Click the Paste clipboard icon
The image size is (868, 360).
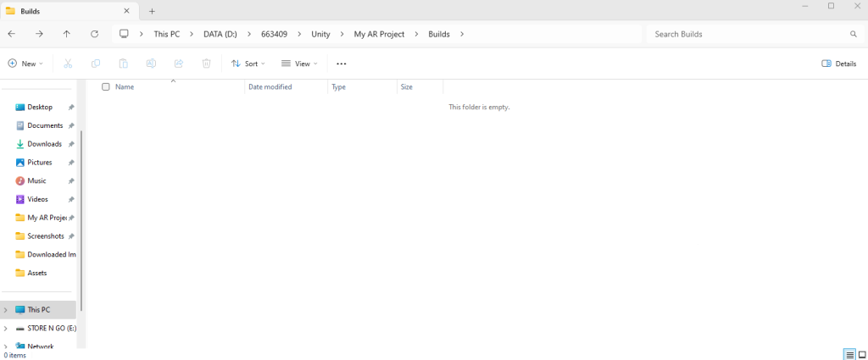tap(124, 64)
